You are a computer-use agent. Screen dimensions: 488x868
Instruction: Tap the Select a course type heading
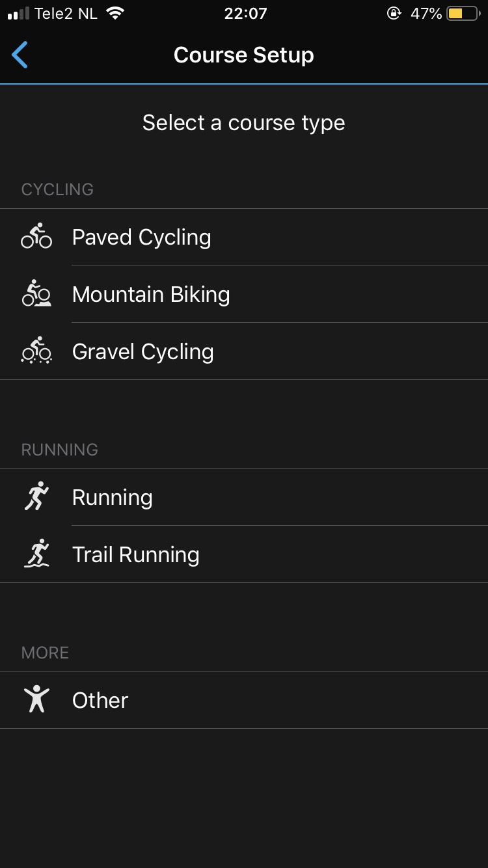click(x=244, y=123)
